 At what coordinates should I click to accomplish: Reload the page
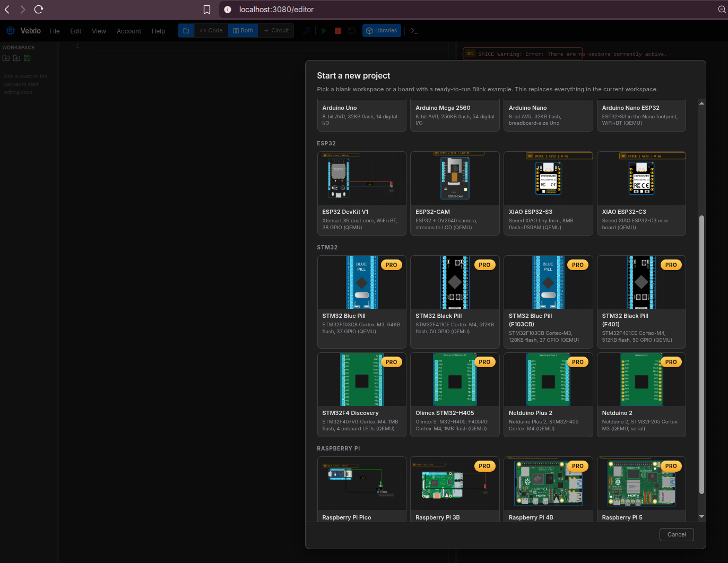(x=38, y=10)
